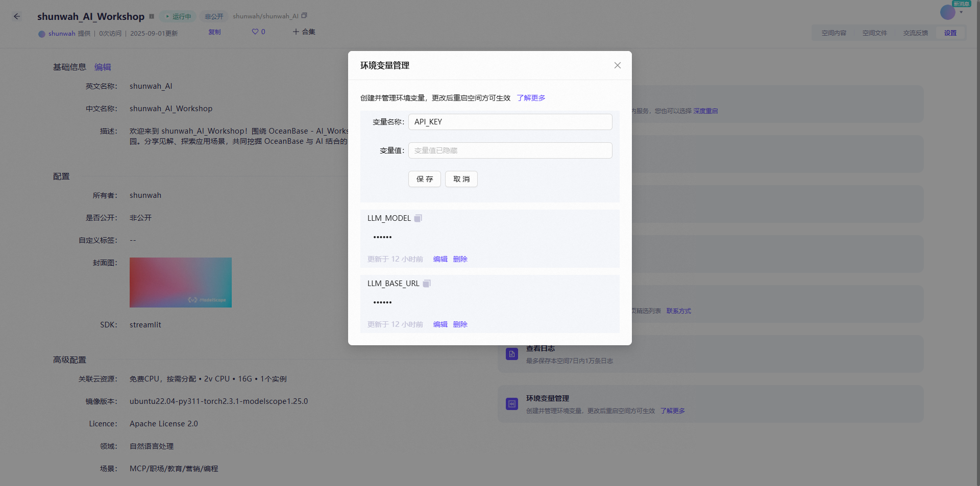The image size is (980, 486).
Task: Save the API_KEY environment variable
Action: pyautogui.click(x=424, y=178)
